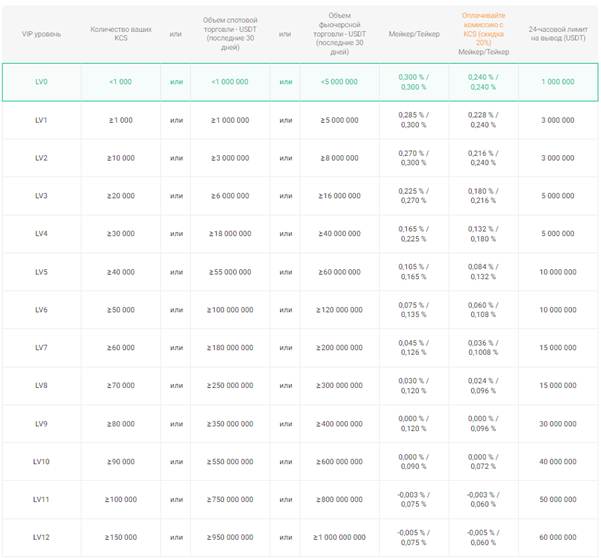Select the LV1 level cell
This screenshot has height=559, width=601.
click(41, 120)
